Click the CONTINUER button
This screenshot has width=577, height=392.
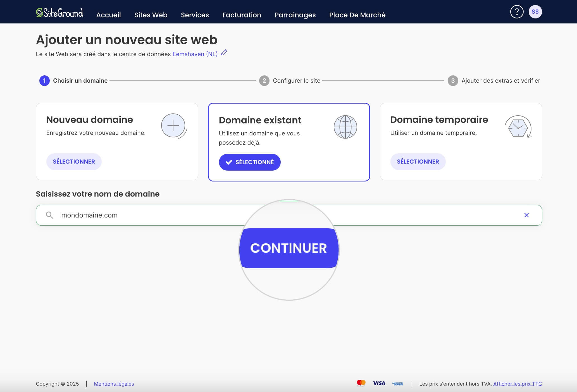pyautogui.click(x=289, y=248)
